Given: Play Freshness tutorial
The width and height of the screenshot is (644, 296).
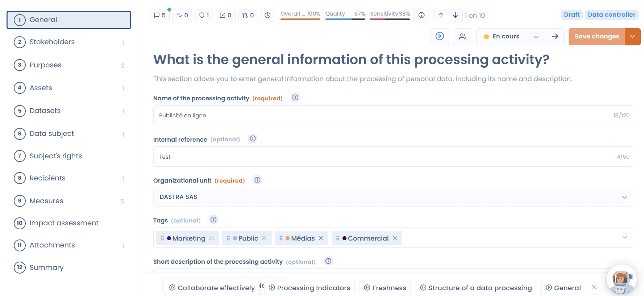Looking at the screenshot, I should pos(385,288).
